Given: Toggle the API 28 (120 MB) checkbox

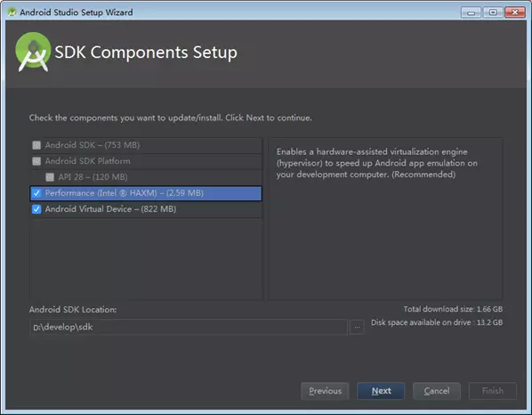Looking at the screenshot, I should pos(50,177).
